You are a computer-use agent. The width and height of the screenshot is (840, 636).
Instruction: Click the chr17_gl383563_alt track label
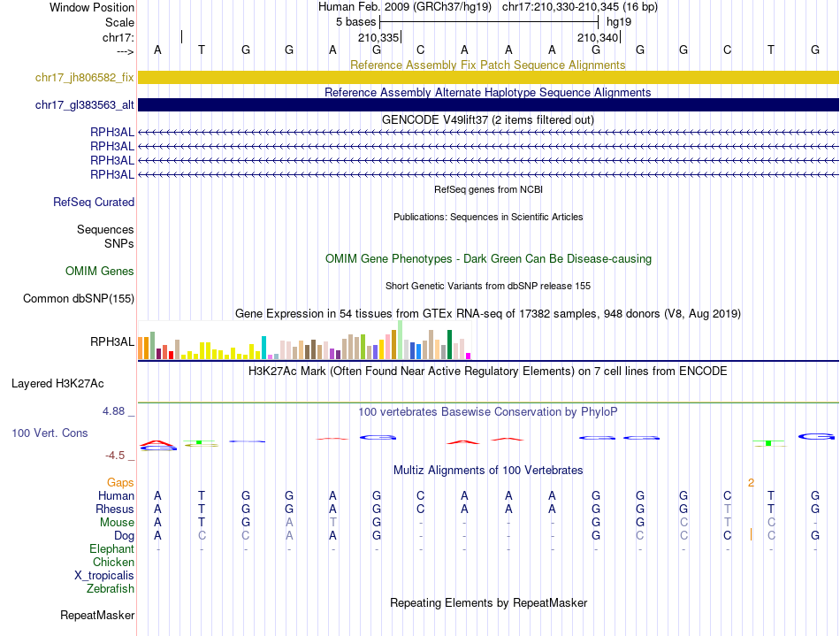(85, 104)
